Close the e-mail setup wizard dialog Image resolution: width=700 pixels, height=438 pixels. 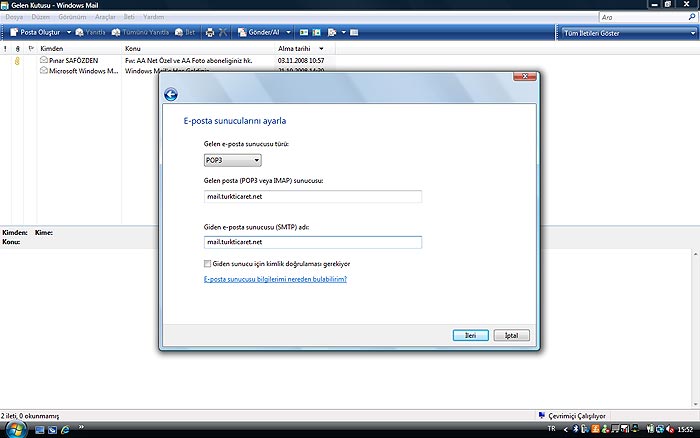525,76
